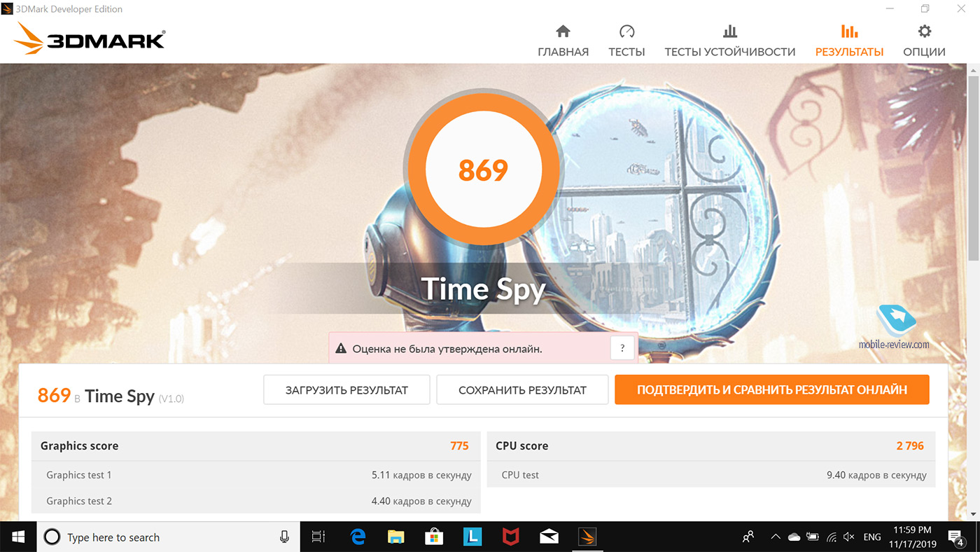Click the muted volume tray icon
This screenshot has width=980, height=552.
849,537
